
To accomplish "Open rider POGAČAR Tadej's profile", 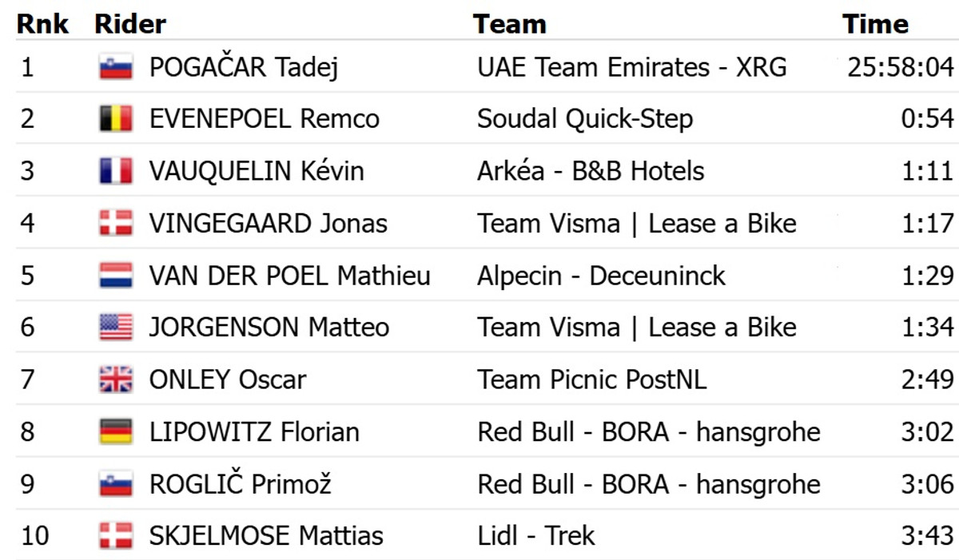I will (243, 67).
